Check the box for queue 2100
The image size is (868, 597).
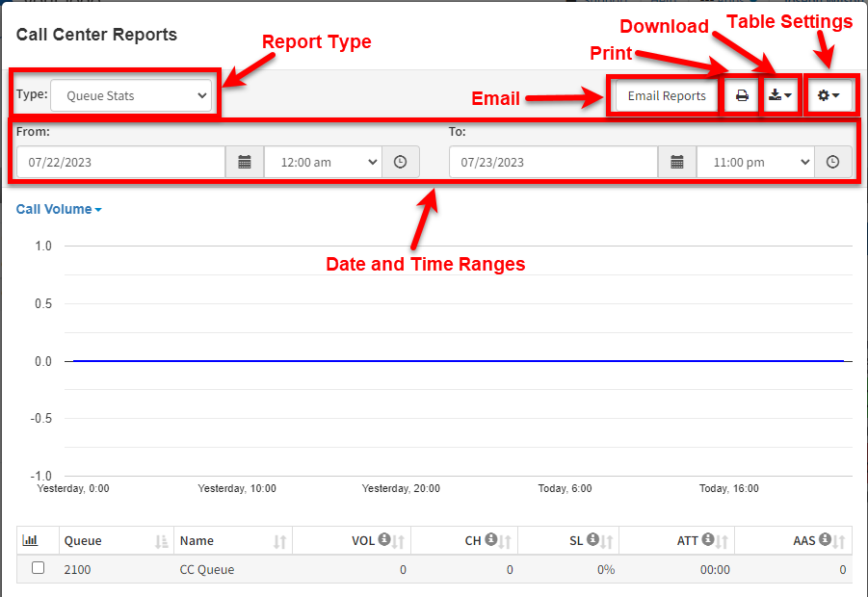click(x=39, y=568)
